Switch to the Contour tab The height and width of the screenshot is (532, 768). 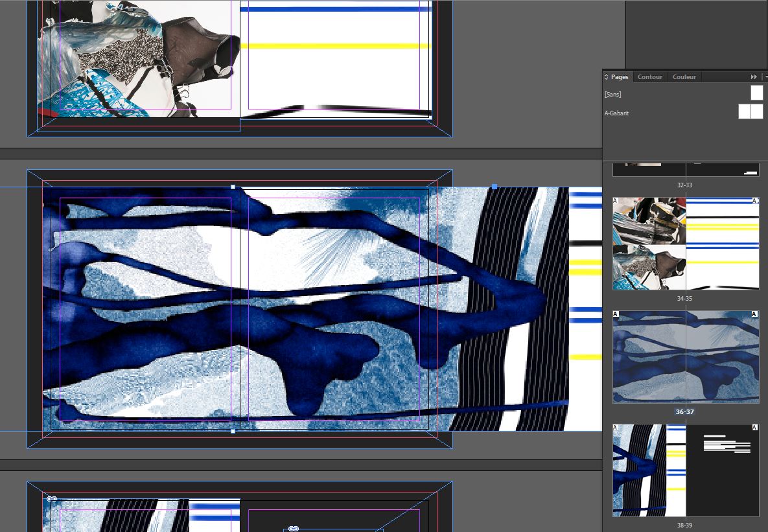649,77
